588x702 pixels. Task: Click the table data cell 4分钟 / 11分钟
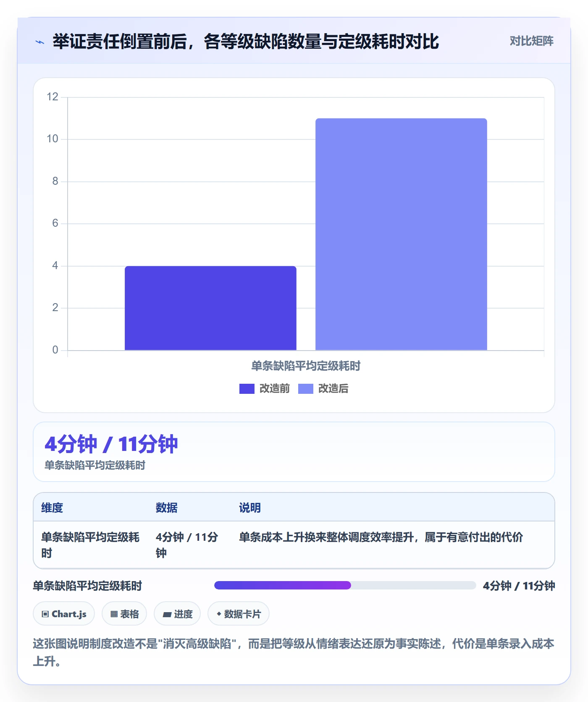click(187, 545)
